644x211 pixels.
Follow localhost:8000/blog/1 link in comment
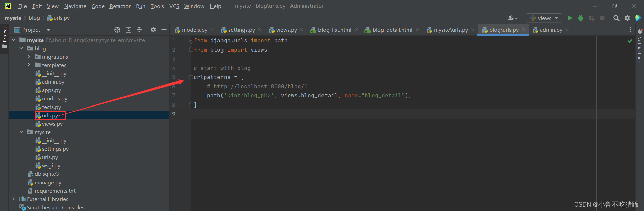[x=260, y=86]
